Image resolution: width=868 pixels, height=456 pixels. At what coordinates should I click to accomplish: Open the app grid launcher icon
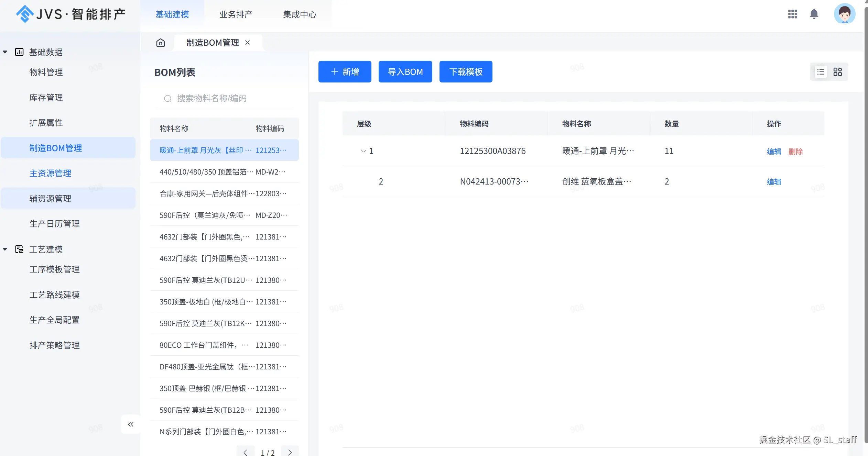pos(792,14)
